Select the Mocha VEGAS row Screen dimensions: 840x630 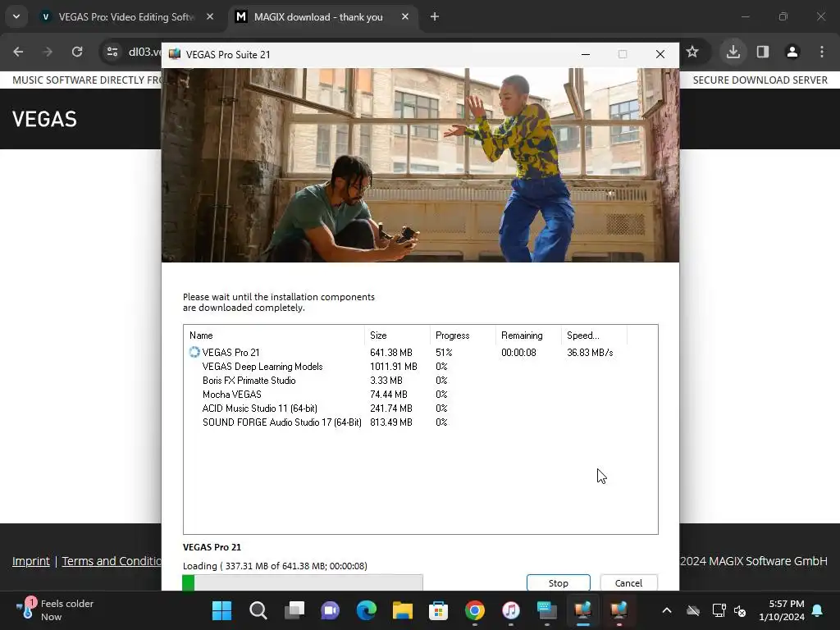(x=421, y=395)
